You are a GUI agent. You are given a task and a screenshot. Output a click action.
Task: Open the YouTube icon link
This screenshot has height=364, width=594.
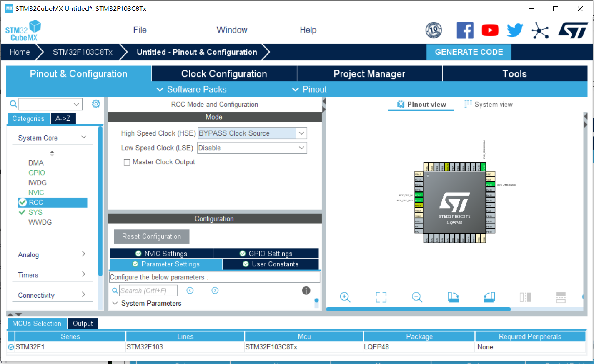[x=490, y=30]
